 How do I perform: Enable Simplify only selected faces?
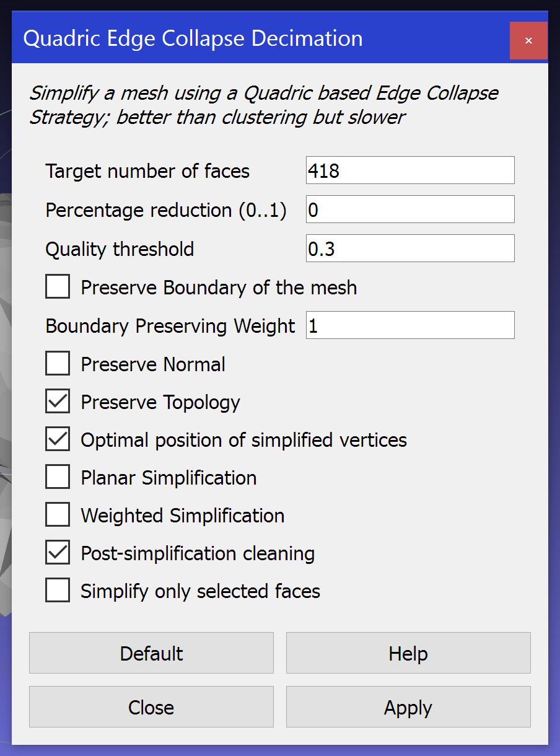[x=58, y=591]
